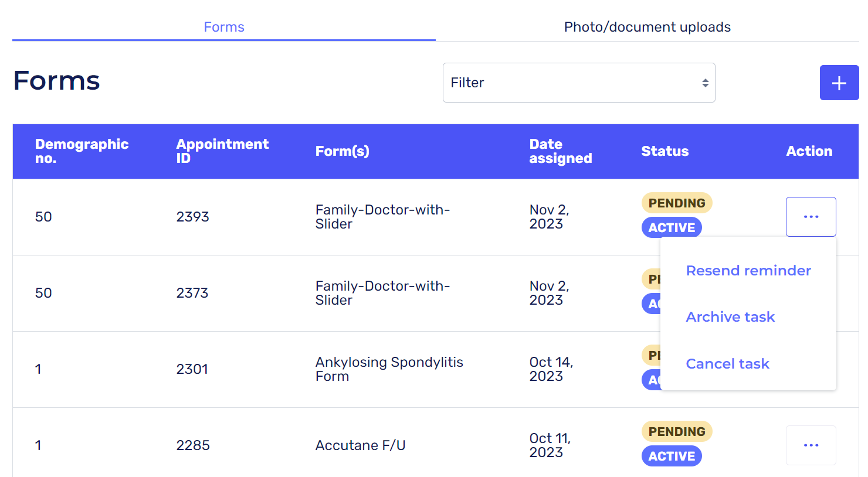Click the Appointment ID column header
Viewport: 868px width, 477px height.
point(222,151)
